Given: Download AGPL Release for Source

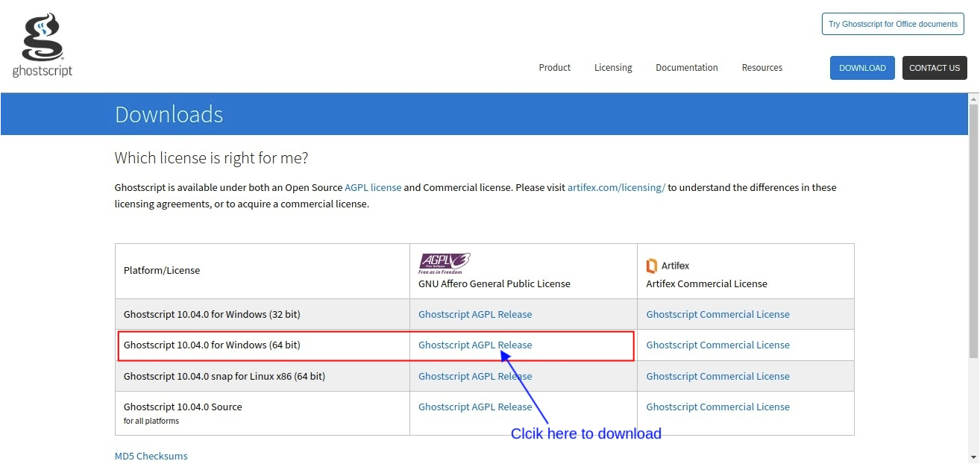Looking at the screenshot, I should tap(475, 407).
